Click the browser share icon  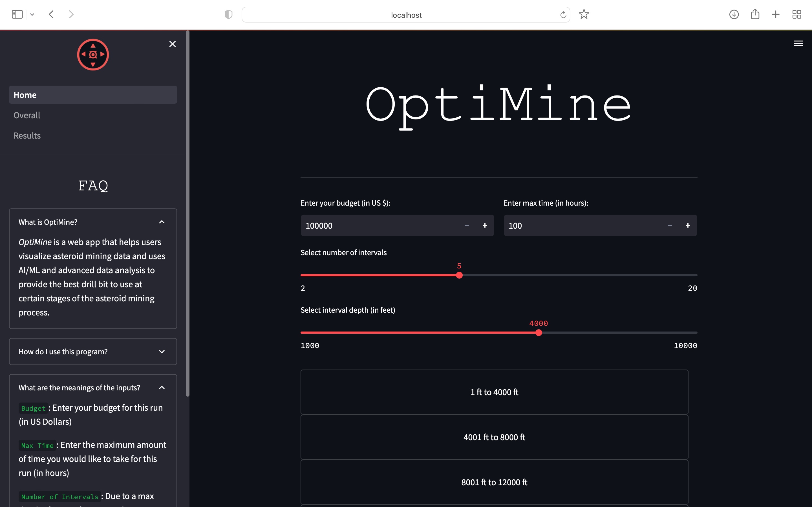(755, 14)
